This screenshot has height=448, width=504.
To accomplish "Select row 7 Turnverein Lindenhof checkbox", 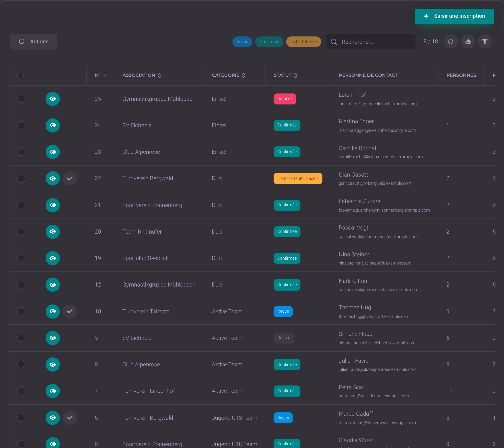I will pos(21,391).
